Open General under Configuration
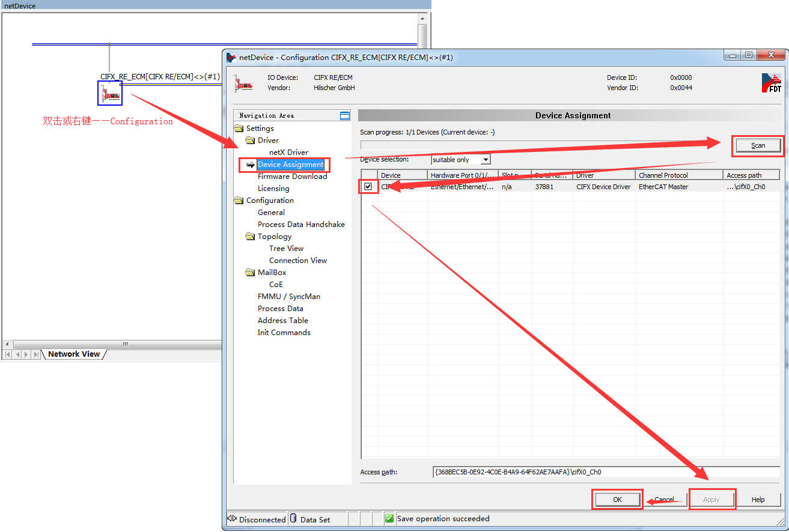 pos(271,212)
